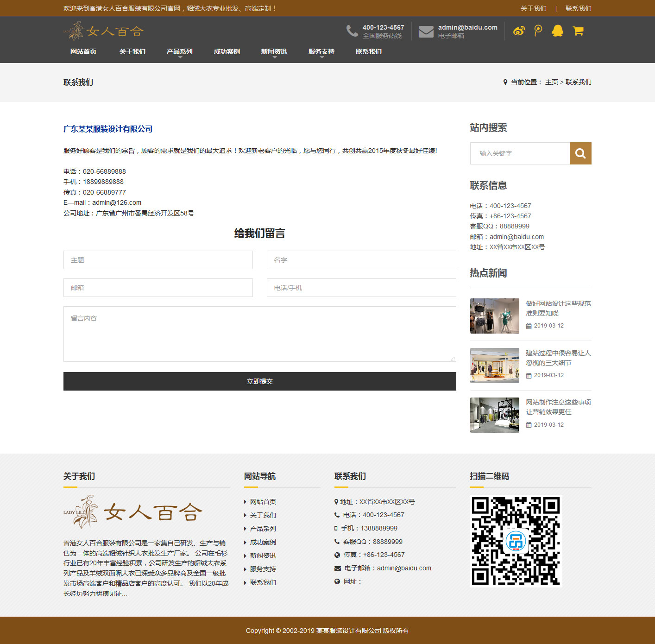The image size is (655, 644).
Task: Click the header envelope email icon
Action: click(x=426, y=32)
